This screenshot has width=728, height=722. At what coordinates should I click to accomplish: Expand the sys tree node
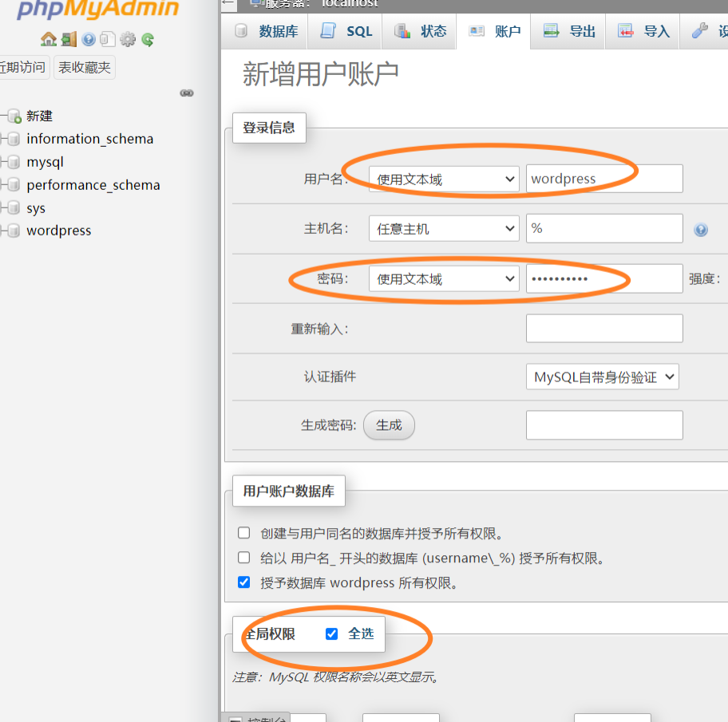[2, 207]
